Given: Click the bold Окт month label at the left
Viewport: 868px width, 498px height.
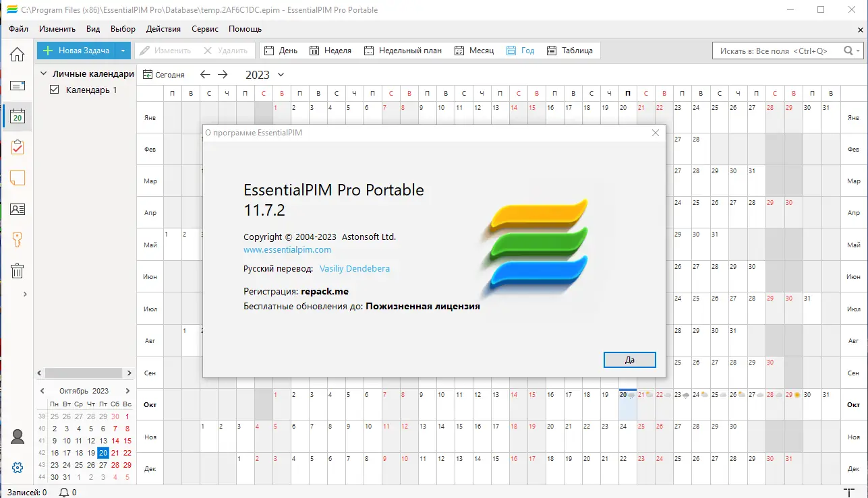Looking at the screenshot, I should [x=150, y=405].
